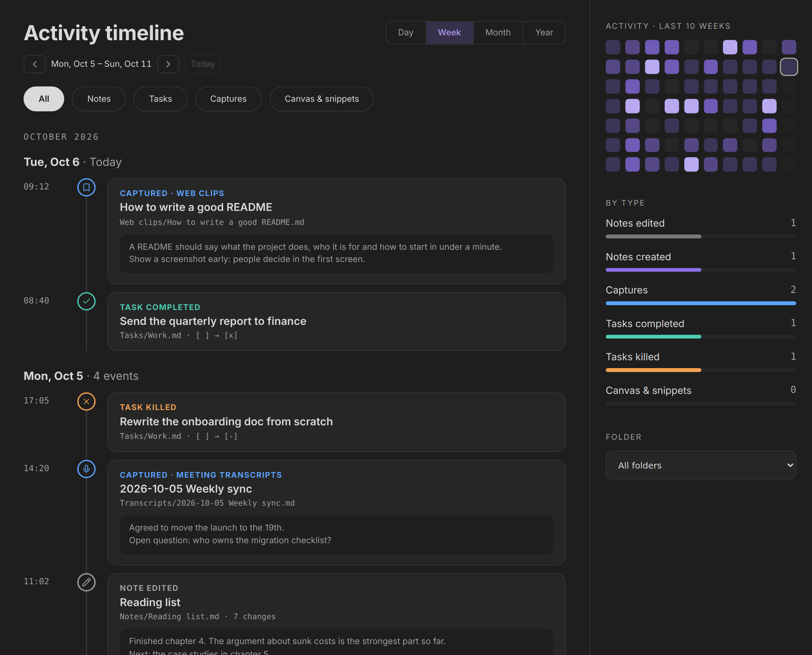Jump to Today
Screen dimensions: 812x655
click(x=203, y=64)
